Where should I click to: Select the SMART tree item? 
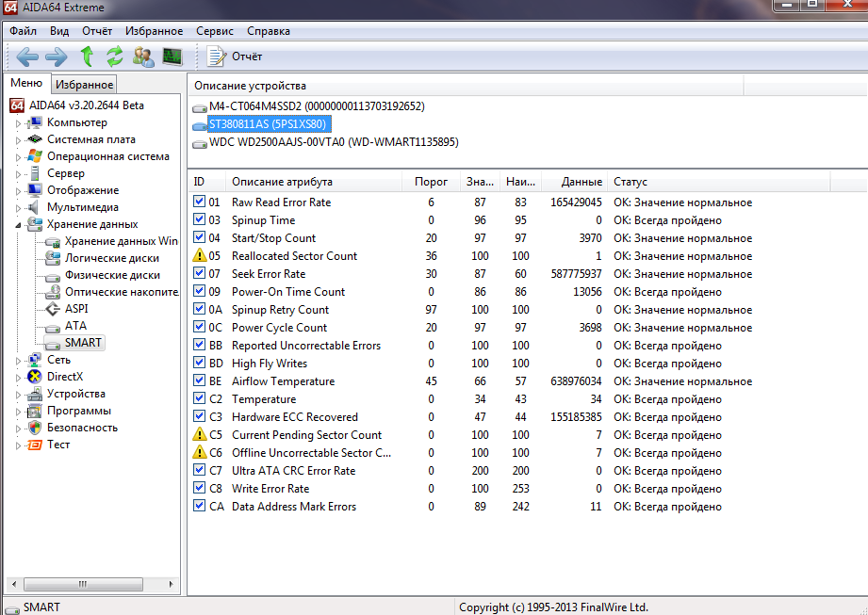coord(75,343)
